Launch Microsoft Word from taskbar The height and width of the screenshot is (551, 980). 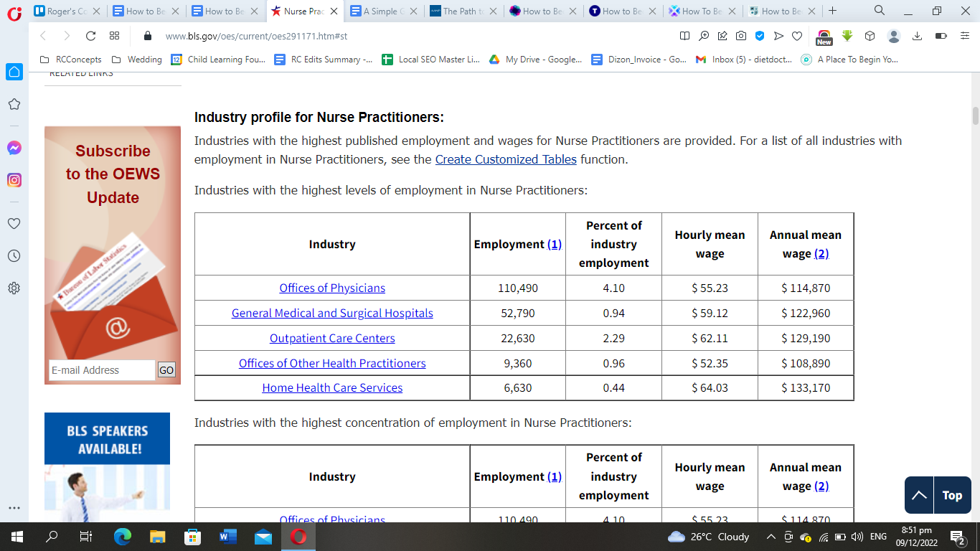pyautogui.click(x=228, y=537)
